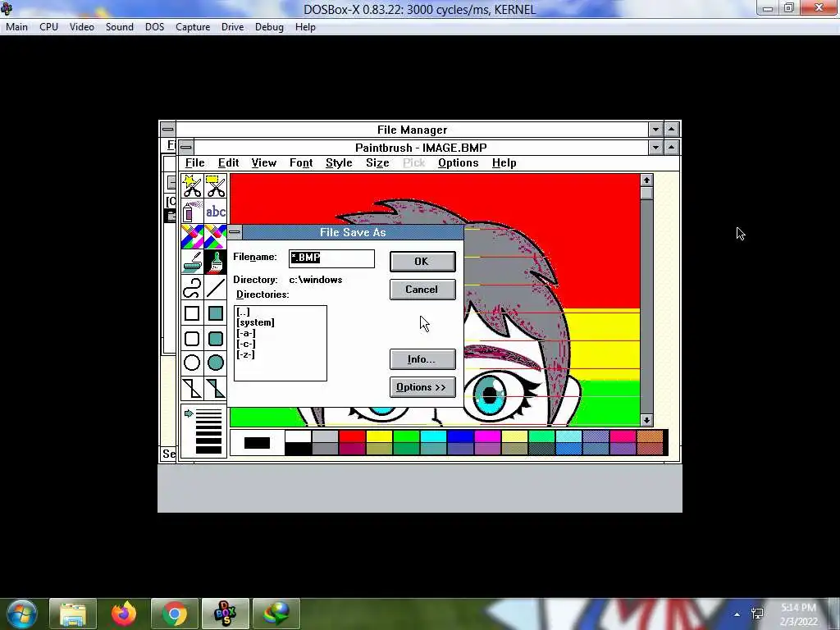Click the Info... button
840x630 pixels.
[x=422, y=359]
